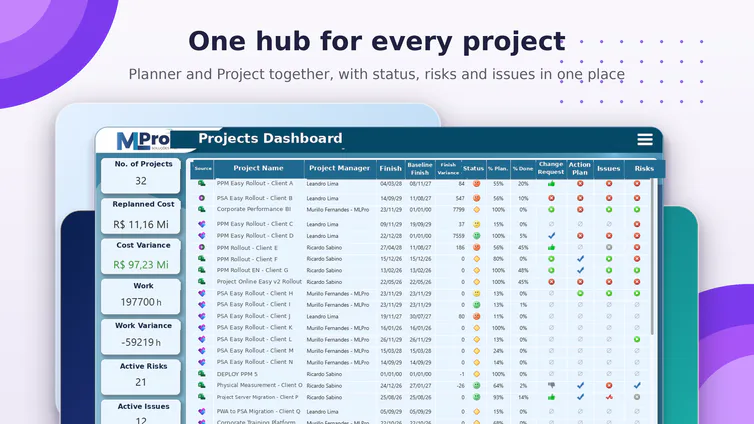Click the Finish Variance column header
Image resolution: width=754 pixels, height=424 pixels.
point(448,168)
